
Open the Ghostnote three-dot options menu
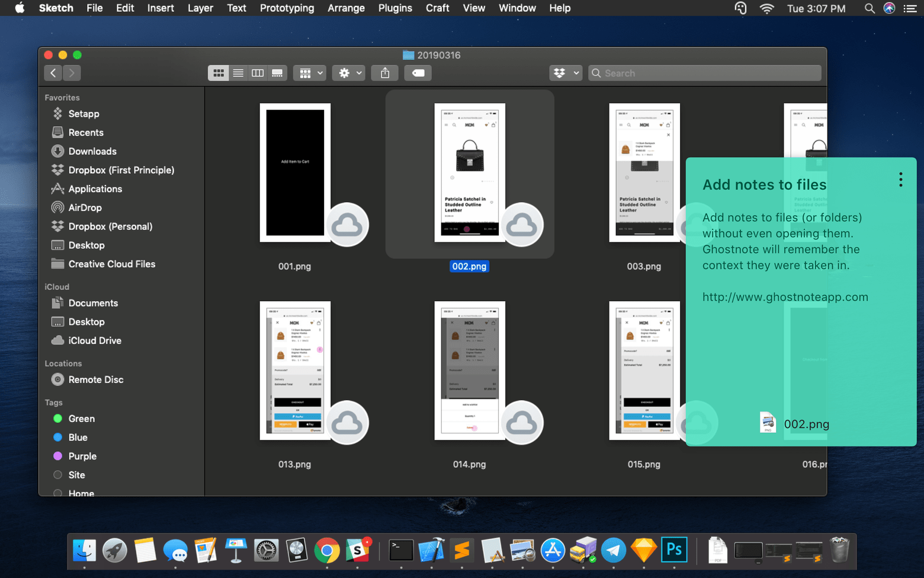(900, 180)
